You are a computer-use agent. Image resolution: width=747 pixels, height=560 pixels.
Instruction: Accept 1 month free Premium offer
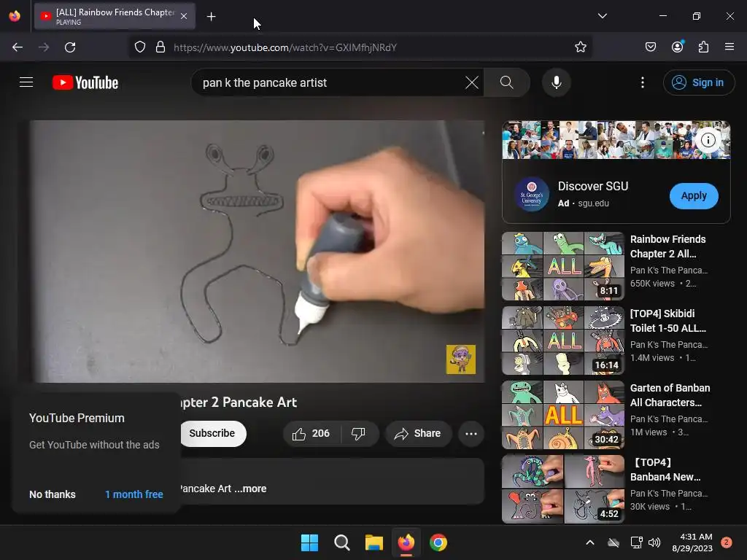pyautogui.click(x=134, y=494)
